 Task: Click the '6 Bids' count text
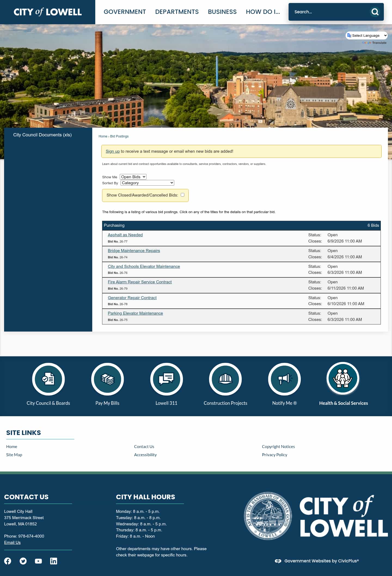(x=373, y=225)
